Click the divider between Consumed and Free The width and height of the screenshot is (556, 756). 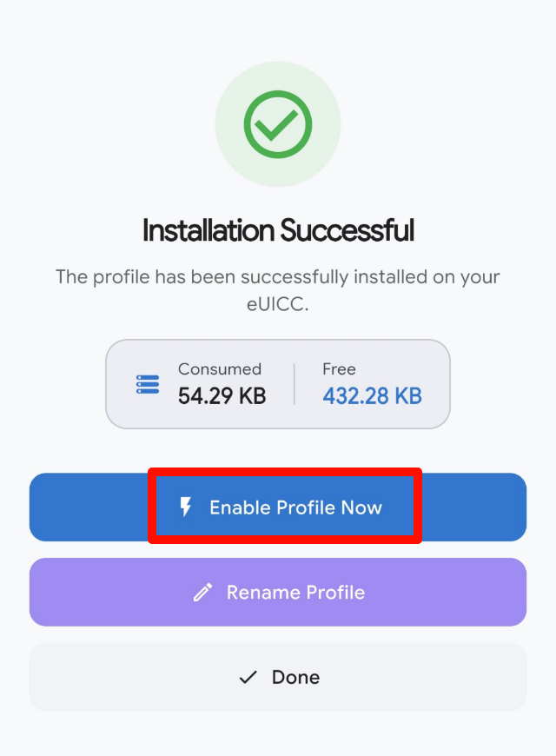click(x=295, y=384)
